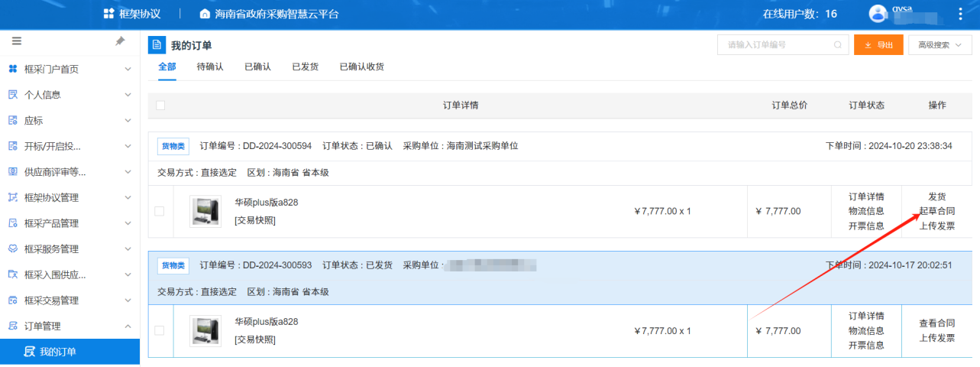Click the 开标/开启投 sidebar icon
This screenshot has width=980, height=367.
click(x=12, y=146)
